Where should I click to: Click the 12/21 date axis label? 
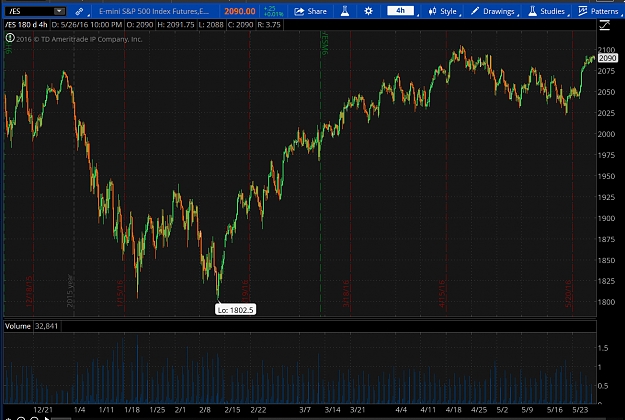click(43, 410)
